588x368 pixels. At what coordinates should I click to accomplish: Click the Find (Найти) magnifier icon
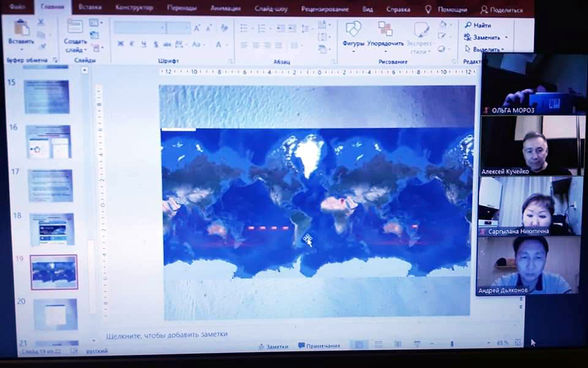pyautogui.click(x=469, y=25)
